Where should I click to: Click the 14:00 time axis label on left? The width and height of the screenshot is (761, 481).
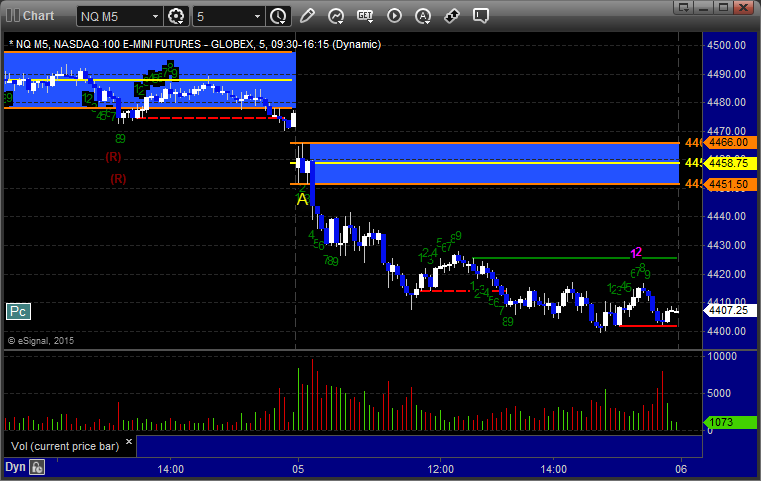pos(170,469)
